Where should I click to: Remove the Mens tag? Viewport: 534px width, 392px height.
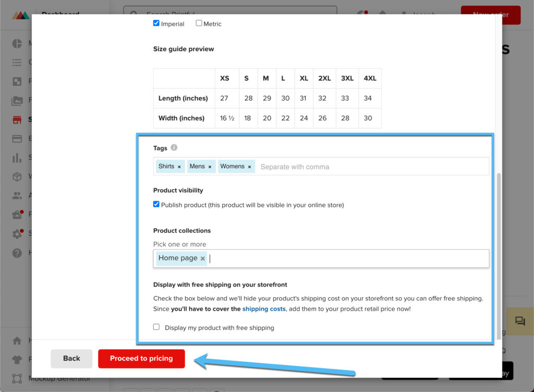click(210, 167)
